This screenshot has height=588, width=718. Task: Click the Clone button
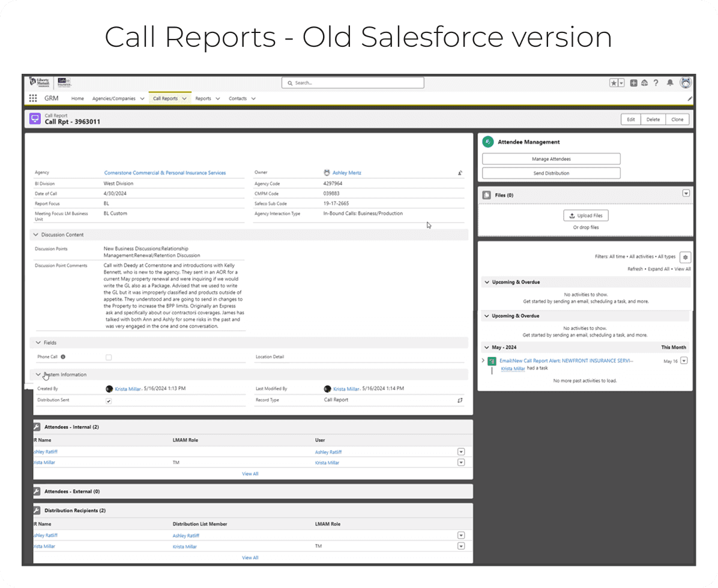(x=677, y=120)
